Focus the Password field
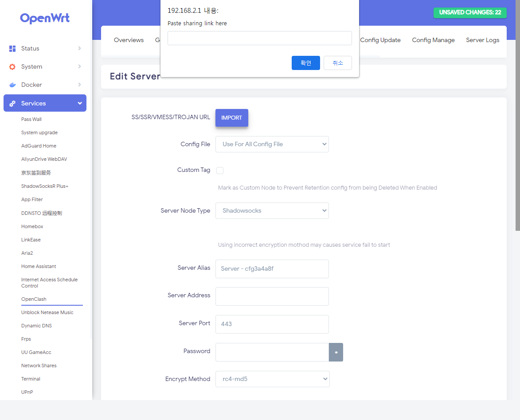The image size is (520, 420). coord(272,352)
